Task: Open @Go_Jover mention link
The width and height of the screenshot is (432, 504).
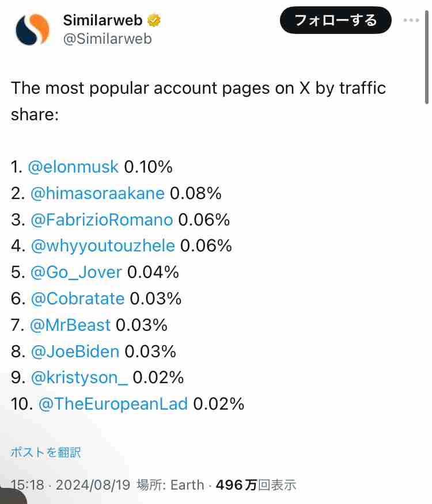Action: pyautogui.click(x=76, y=272)
